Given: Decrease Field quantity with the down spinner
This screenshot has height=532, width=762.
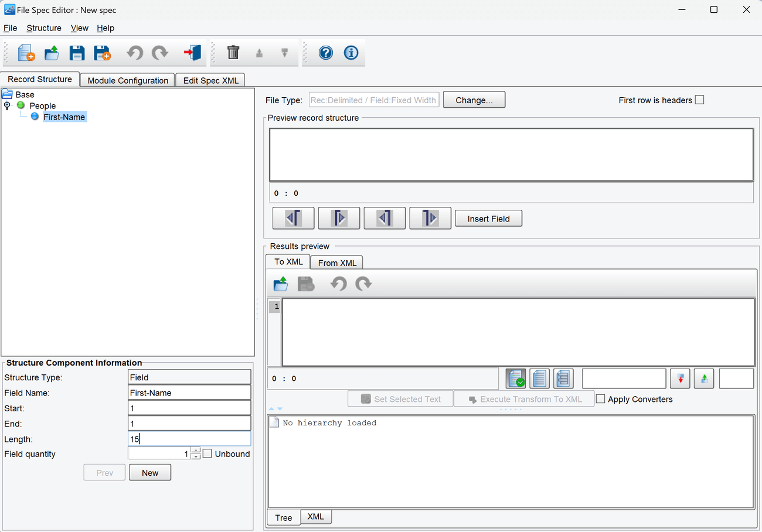Looking at the screenshot, I should coord(196,456).
